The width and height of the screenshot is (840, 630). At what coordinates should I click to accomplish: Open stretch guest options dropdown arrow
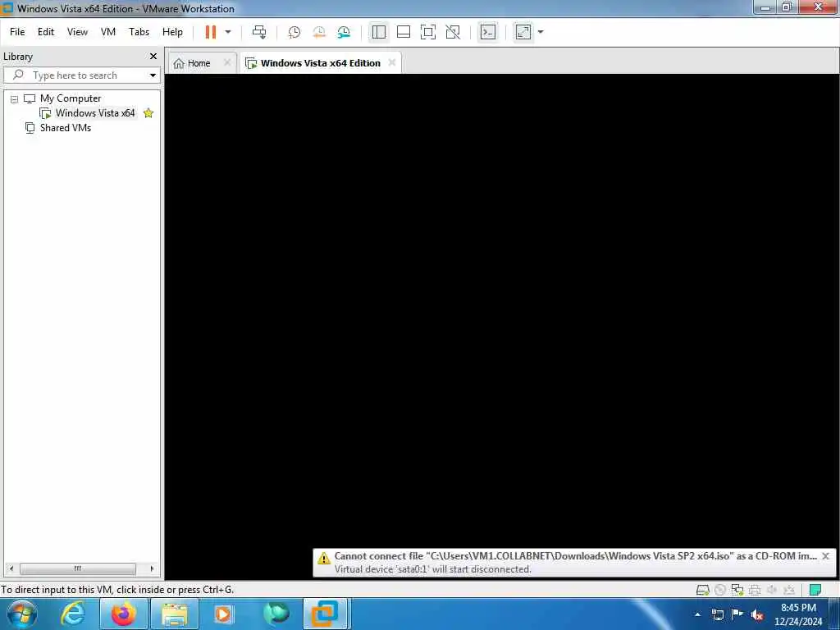point(541,32)
